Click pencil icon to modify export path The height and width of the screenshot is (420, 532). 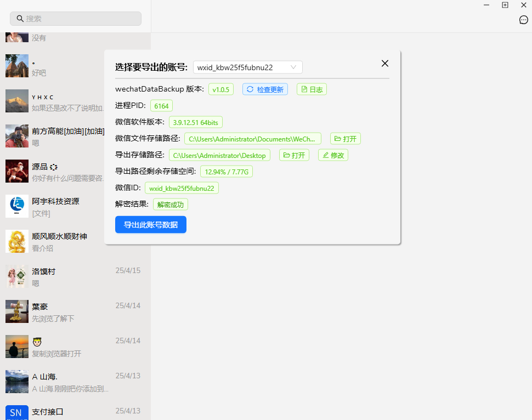click(x=326, y=155)
